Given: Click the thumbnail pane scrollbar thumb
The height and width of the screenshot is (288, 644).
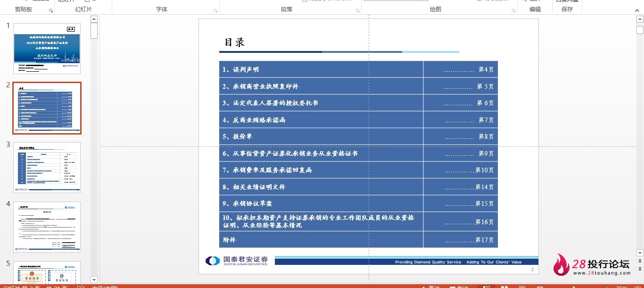Looking at the screenshot, I should coord(94,31).
